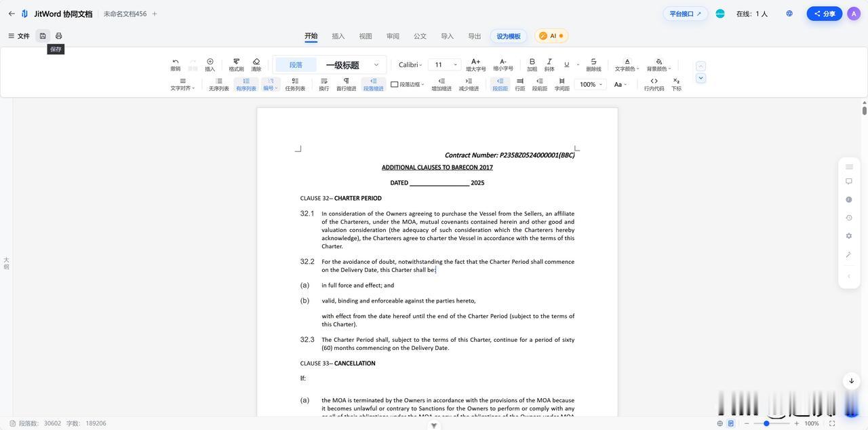Enter fullscreen mode from status bar
Image resolution: width=868 pixels, height=430 pixels.
832,423
